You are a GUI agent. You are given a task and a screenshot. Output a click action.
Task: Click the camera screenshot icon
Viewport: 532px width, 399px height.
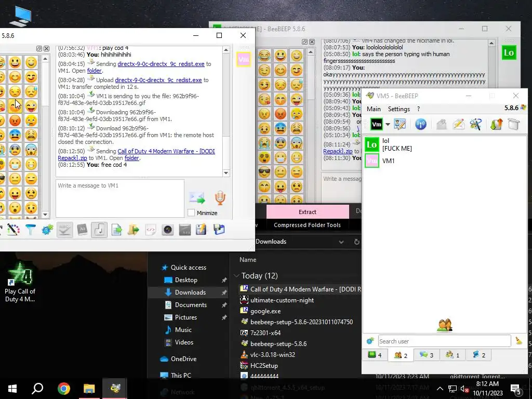(x=168, y=230)
